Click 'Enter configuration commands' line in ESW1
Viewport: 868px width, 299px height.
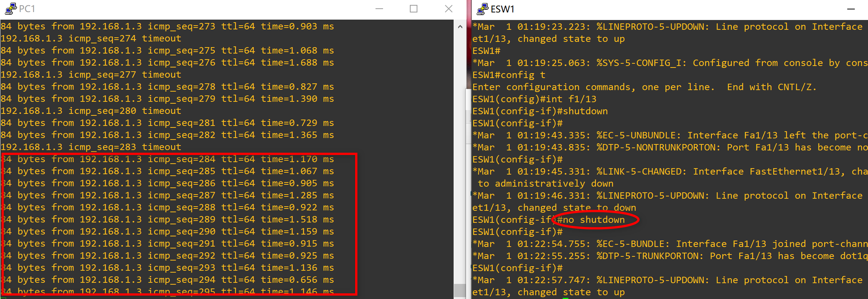(x=645, y=87)
